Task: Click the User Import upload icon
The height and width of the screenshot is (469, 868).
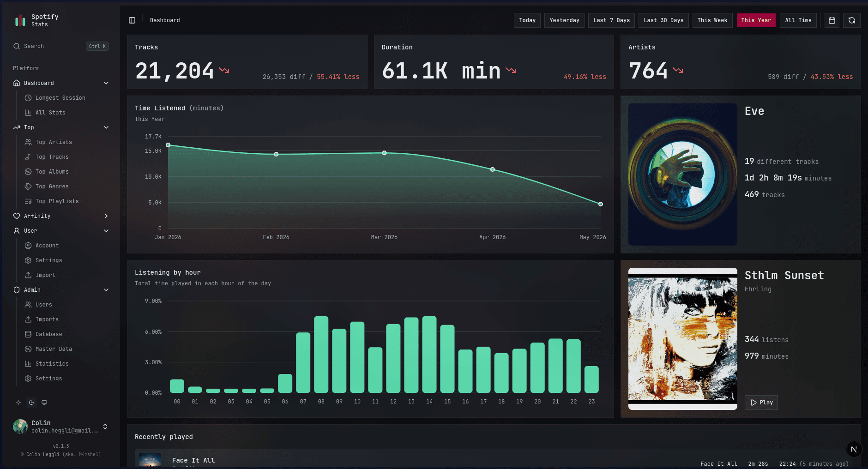Action: coord(28,275)
